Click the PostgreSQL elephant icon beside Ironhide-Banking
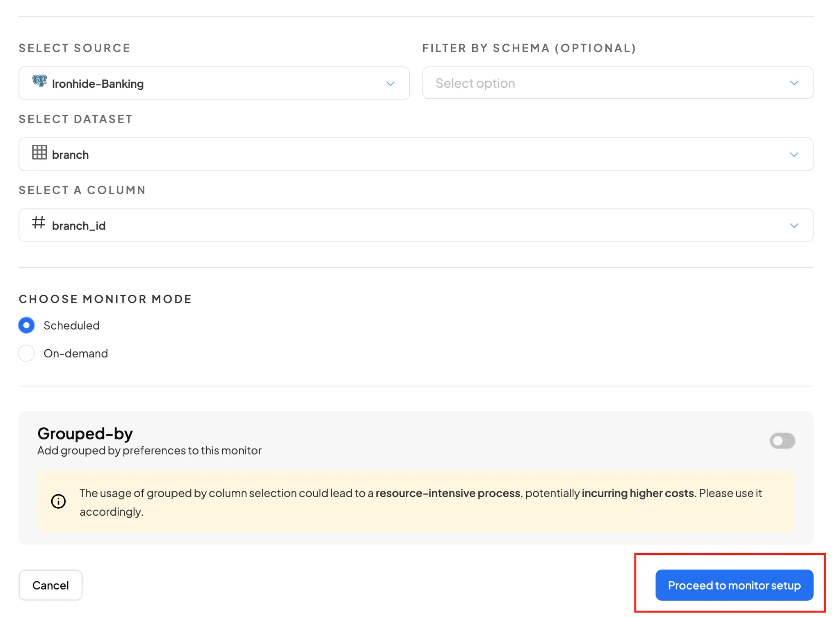Screen dimensions: 840x617 [x=39, y=81]
